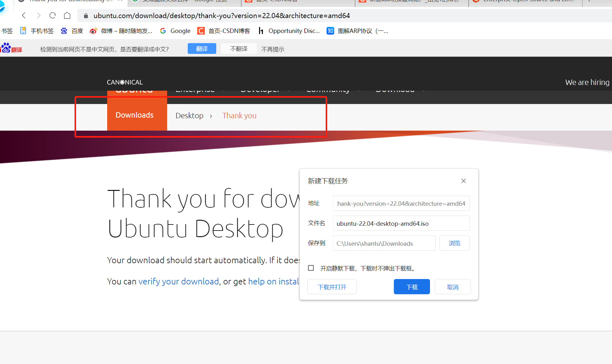Click the browser forward arrow
The width and height of the screenshot is (612, 364).
click(39, 16)
